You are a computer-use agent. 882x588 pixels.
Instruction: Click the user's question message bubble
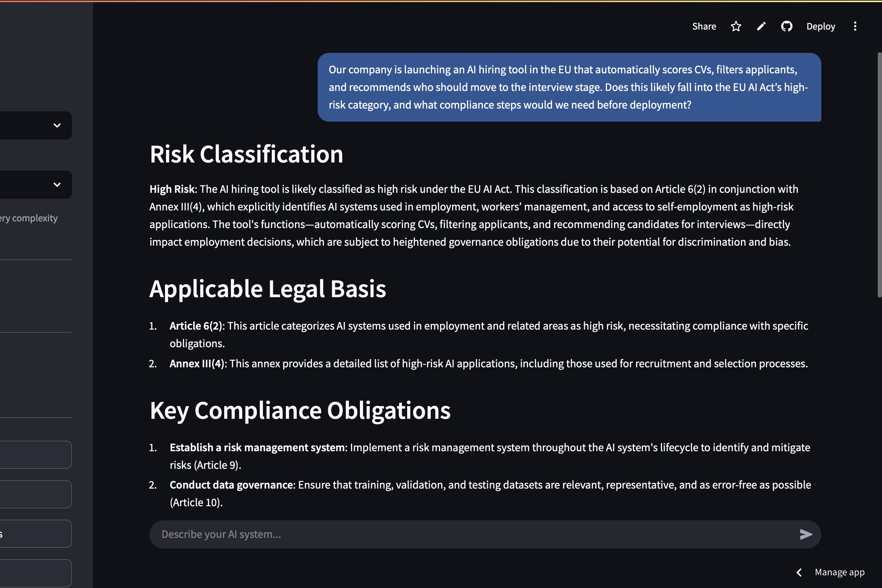[x=569, y=87]
